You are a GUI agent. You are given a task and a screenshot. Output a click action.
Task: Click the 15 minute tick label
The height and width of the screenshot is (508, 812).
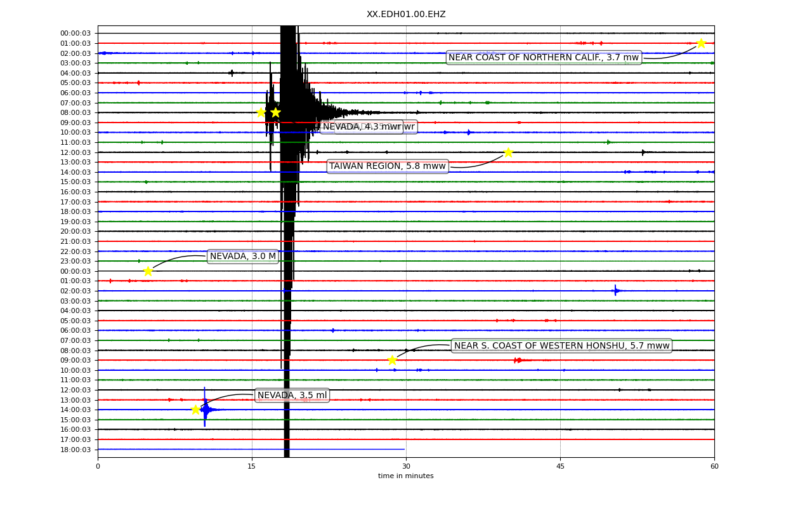point(252,467)
